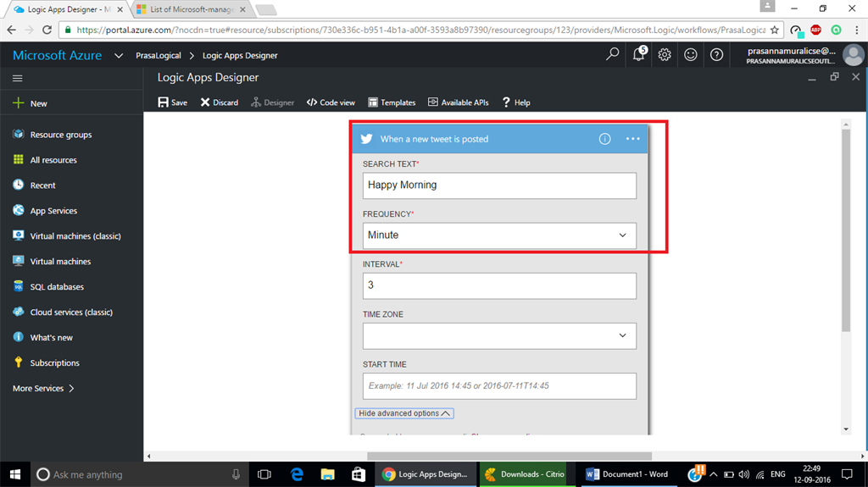Open Chrome menu (three dots)

coord(857,30)
